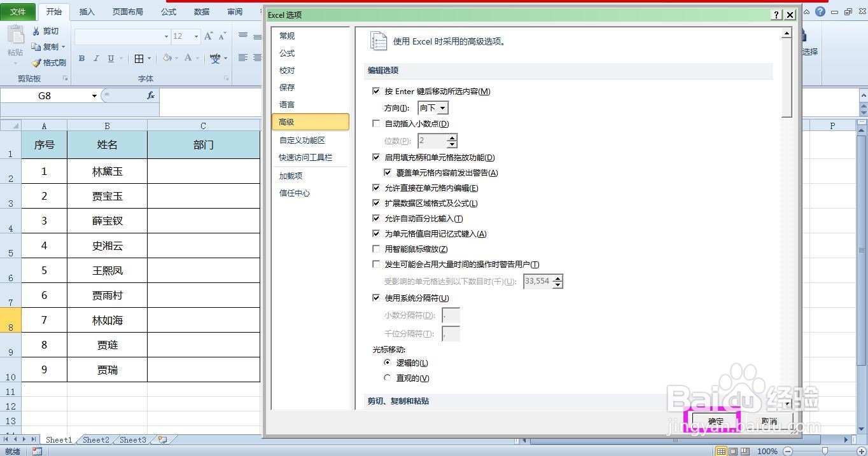868x456 pixels.
Task: Click the Excel help icon at top right
Action: pyautogui.click(x=820, y=11)
